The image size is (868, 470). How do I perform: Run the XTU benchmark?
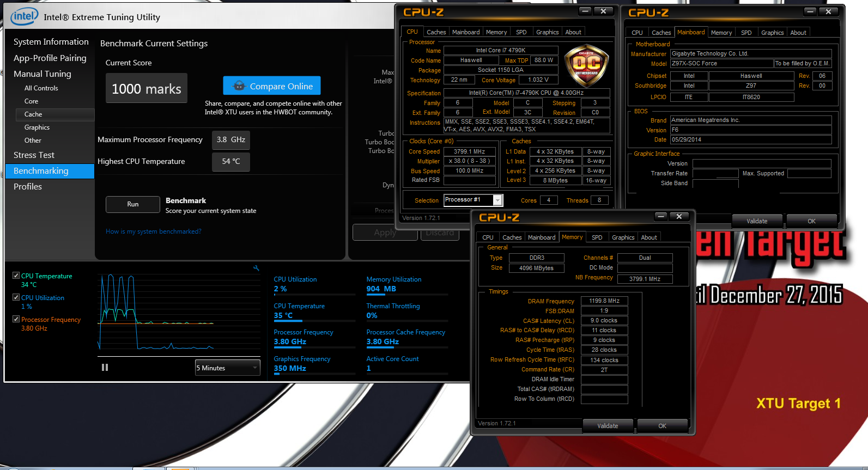tap(133, 204)
